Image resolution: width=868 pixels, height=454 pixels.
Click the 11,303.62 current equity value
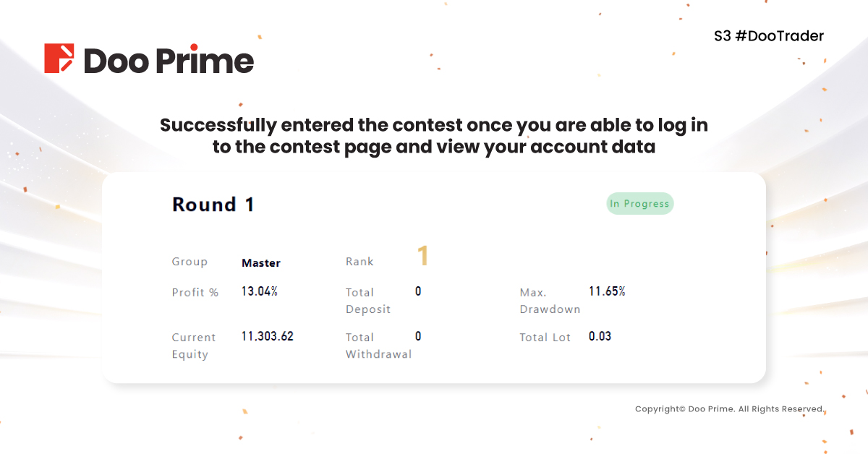[267, 336]
